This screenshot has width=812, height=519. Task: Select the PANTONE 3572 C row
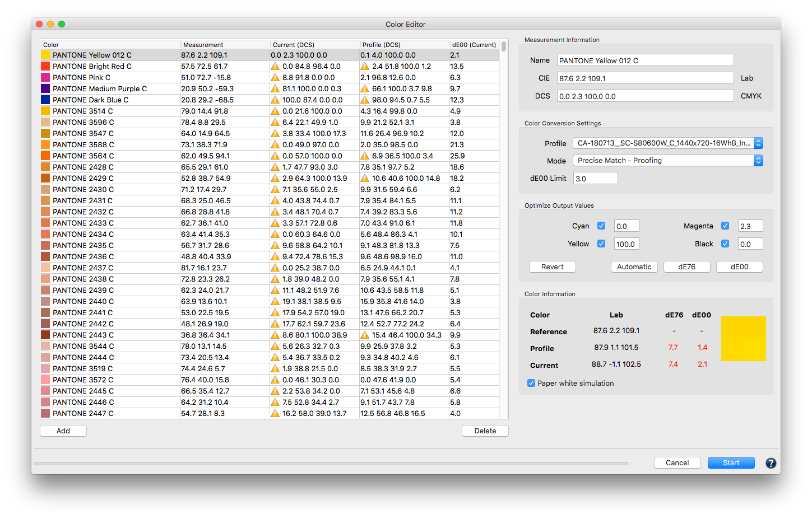coord(270,380)
